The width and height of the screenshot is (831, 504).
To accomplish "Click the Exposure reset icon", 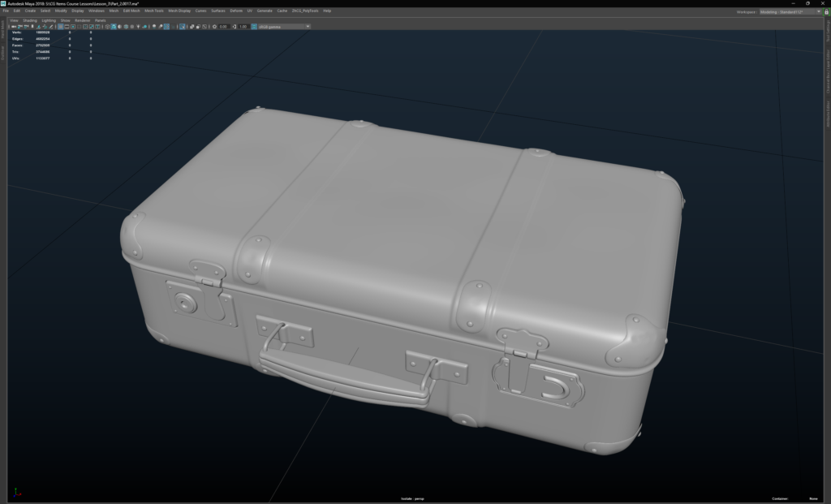I will point(214,27).
